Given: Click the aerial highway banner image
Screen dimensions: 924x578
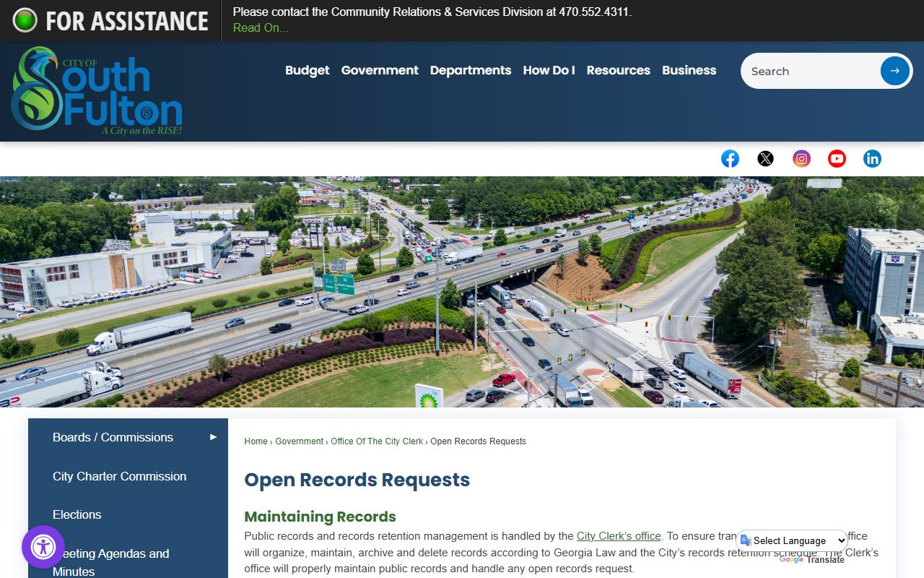Looking at the screenshot, I should pyautogui.click(x=462, y=292).
